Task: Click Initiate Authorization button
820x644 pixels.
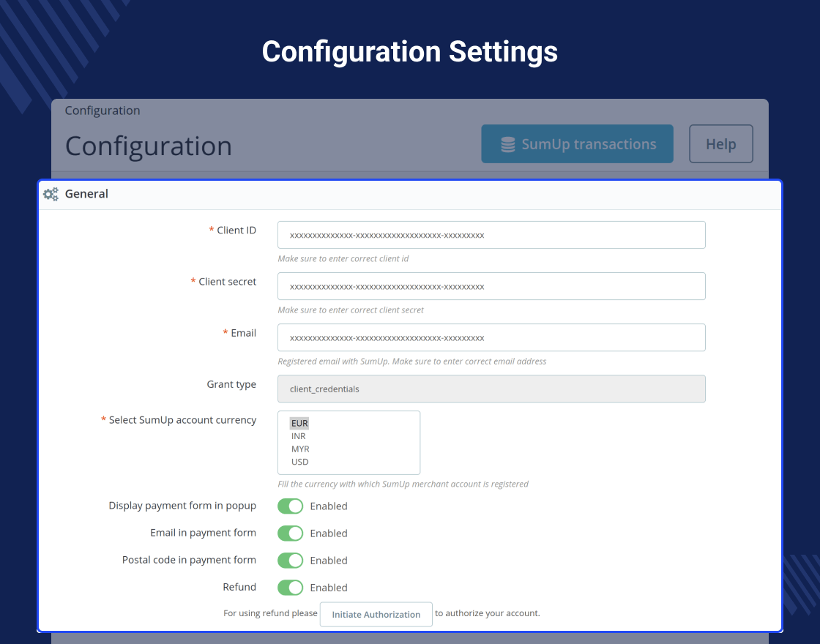Action: tap(376, 614)
